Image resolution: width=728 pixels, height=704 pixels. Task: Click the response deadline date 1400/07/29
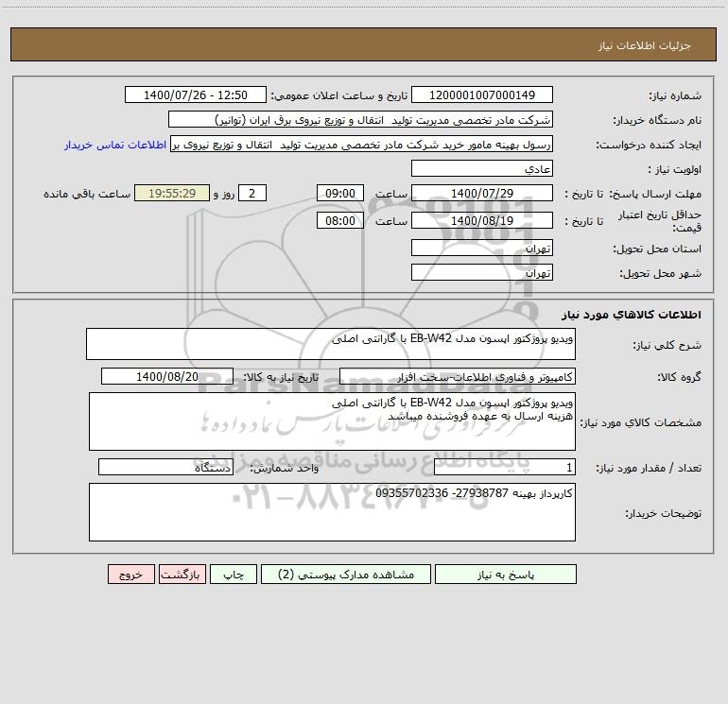(482, 193)
